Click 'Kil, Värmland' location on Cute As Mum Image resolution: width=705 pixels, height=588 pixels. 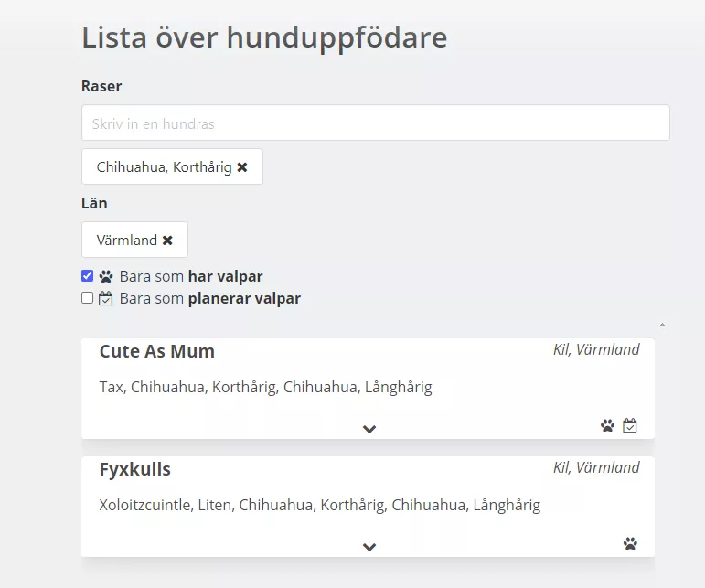pos(596,349)
